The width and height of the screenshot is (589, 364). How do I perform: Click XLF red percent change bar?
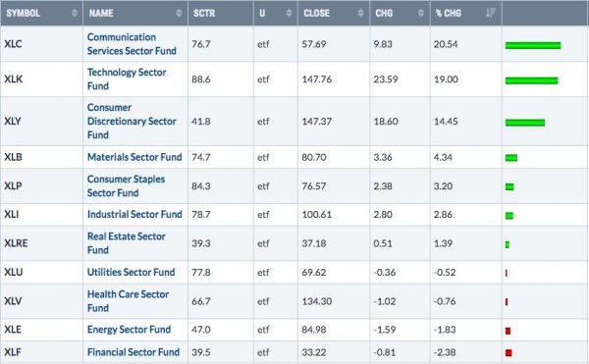(509, 353)
